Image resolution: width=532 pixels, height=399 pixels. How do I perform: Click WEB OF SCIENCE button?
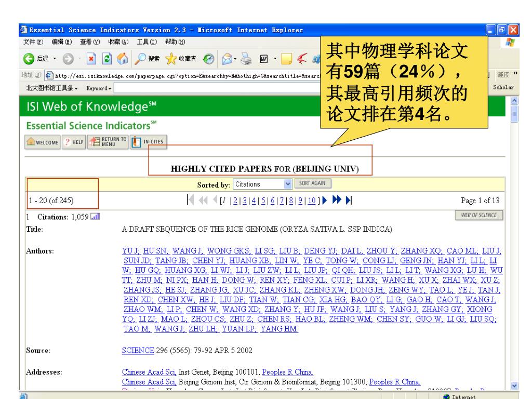(x=478, y=215)
